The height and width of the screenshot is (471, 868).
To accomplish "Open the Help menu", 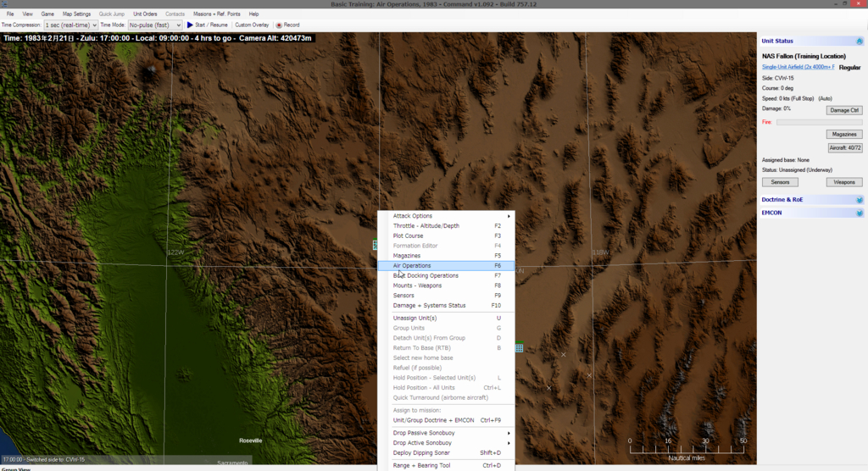I will click(x=253, y=14).
